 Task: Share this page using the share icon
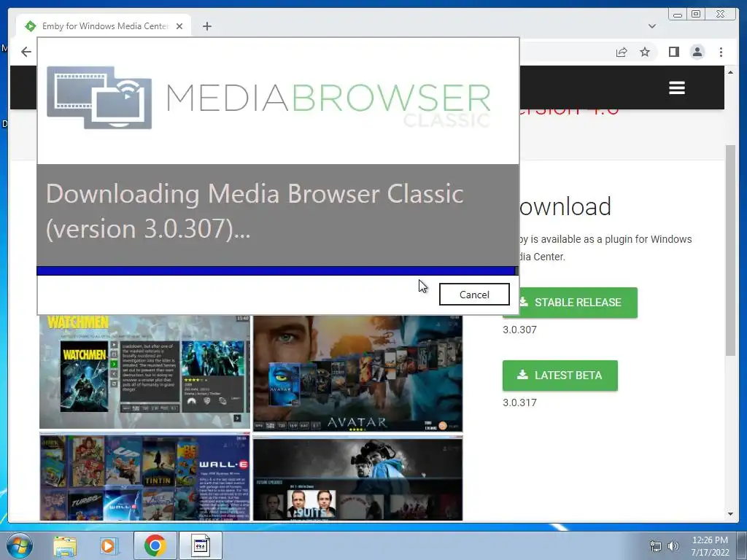click(622, 52)
